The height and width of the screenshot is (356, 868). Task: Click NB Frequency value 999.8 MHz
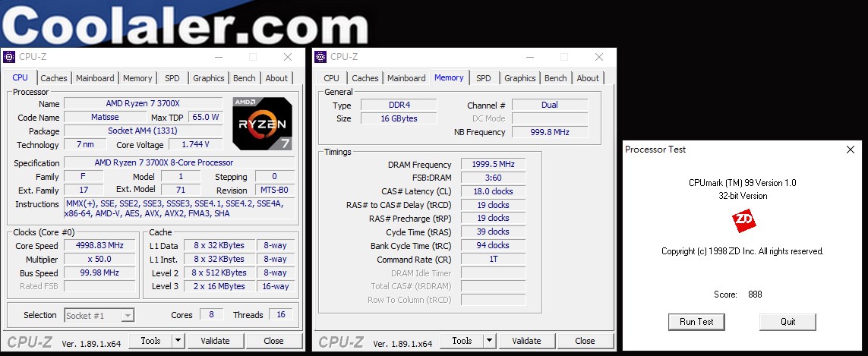[x=550, y=132]
